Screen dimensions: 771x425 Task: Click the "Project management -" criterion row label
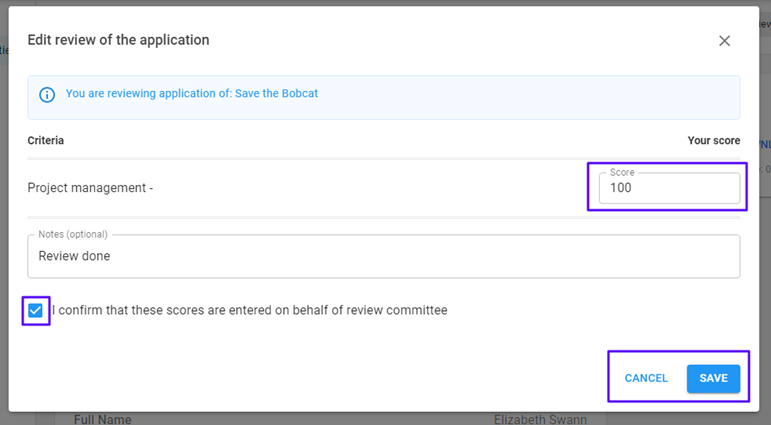click(90, 188)
